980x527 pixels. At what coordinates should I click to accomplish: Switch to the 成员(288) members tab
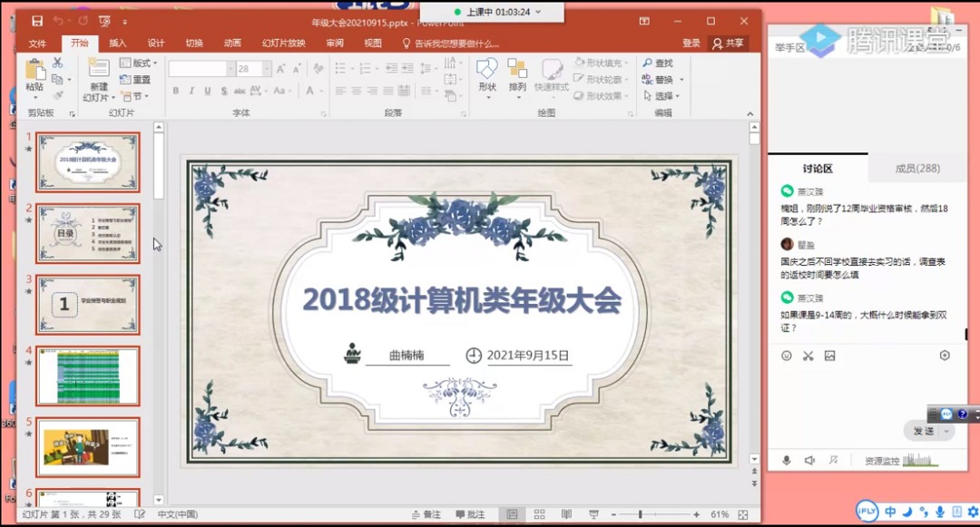tap(917, 168)
